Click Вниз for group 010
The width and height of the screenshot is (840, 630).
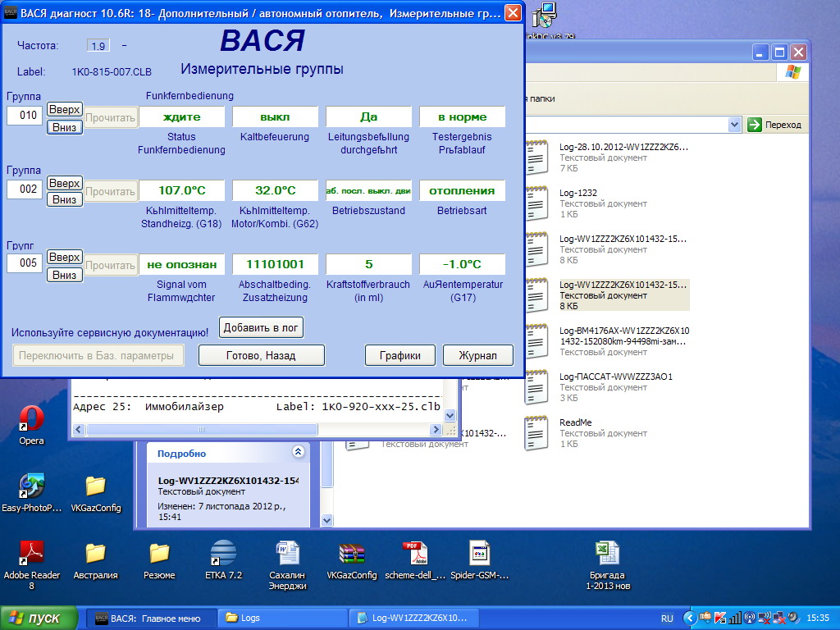(64, 127)
